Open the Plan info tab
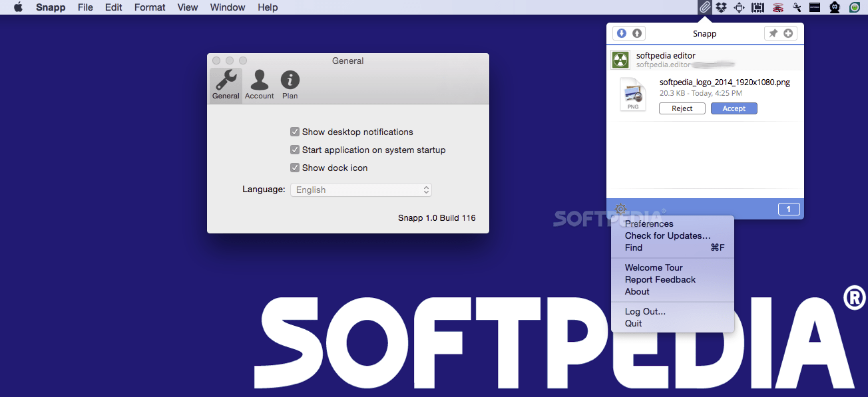 pos(290,84)
